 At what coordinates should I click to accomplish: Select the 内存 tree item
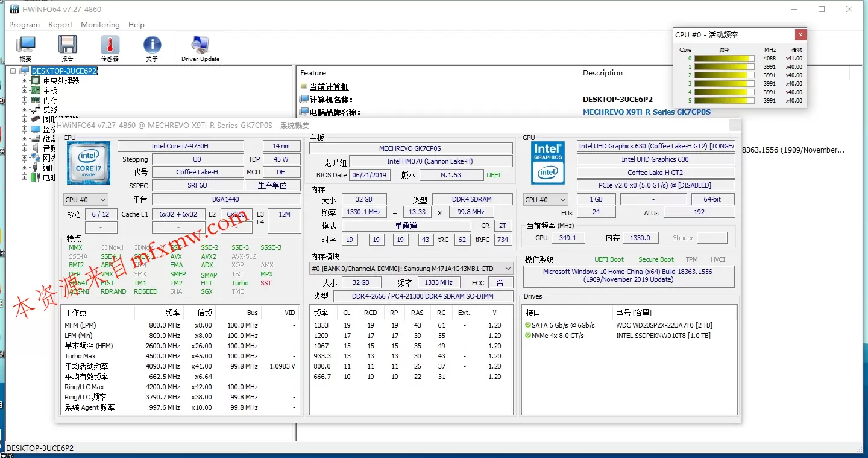tap(50, 100)
